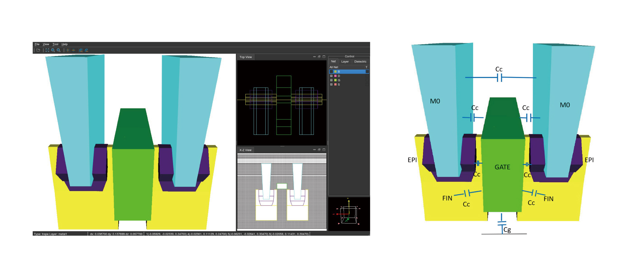The height and width of the screenshot is (277, 644).
Task: Open the File menu
Action: tap(37, 44)
